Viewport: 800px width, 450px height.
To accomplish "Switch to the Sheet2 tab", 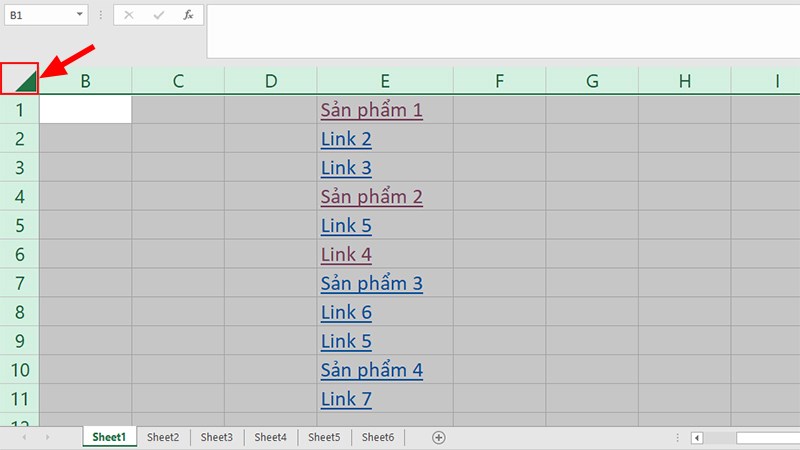I will 163,437.
